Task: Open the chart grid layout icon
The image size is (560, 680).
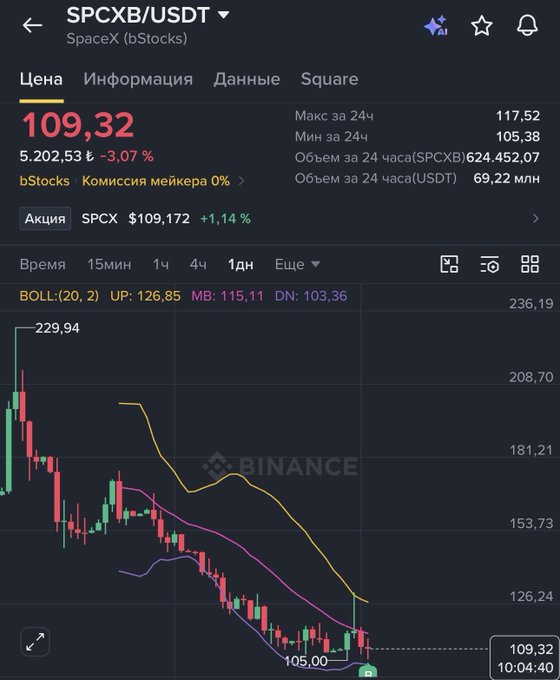Action: pyautogui.click(x=530, y=264)
